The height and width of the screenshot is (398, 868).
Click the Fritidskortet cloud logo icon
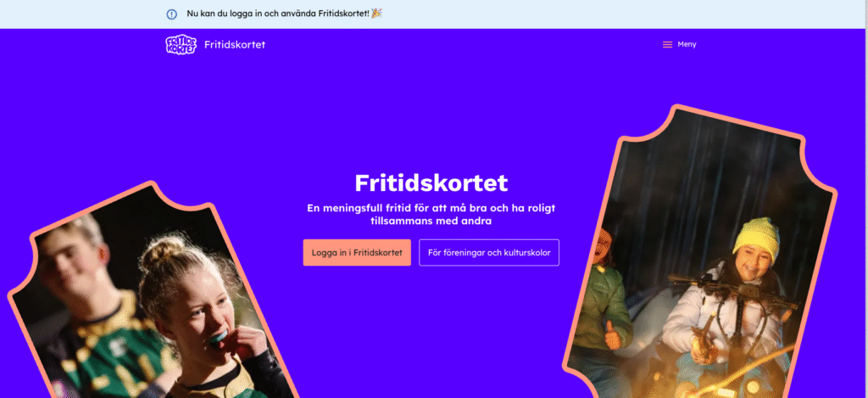(x=181, y=44)
